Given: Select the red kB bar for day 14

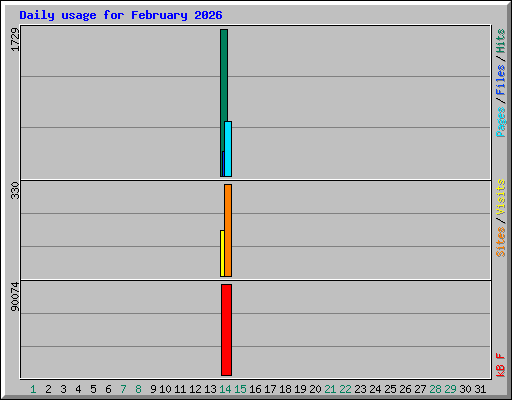Looking at the screenshot, I should 226,330.
